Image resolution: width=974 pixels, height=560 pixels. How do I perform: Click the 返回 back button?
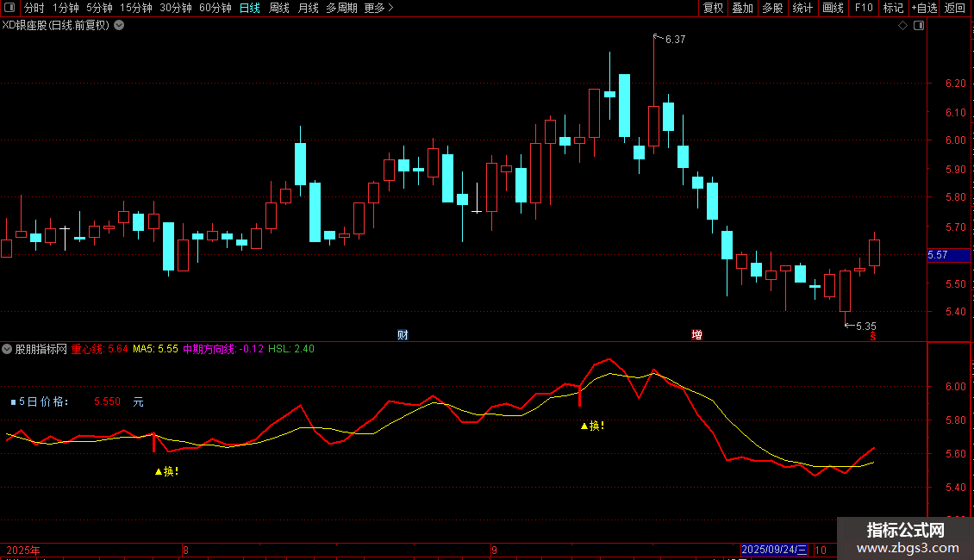point(955,8)
